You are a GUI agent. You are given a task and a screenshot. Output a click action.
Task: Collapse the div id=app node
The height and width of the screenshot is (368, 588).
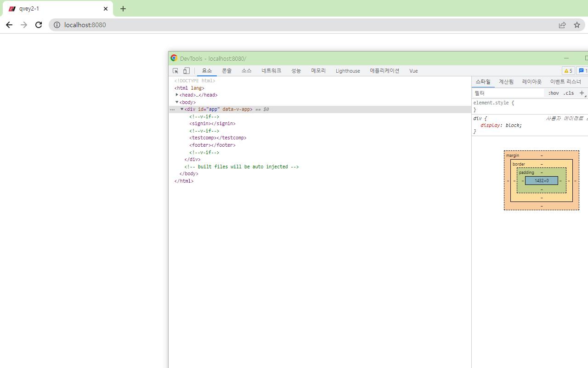(x=182, y=109)
